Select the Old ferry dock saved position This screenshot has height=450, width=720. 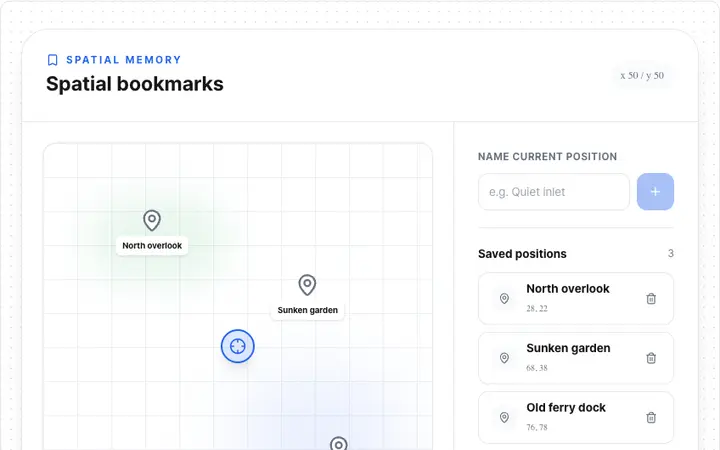[576, 417]
